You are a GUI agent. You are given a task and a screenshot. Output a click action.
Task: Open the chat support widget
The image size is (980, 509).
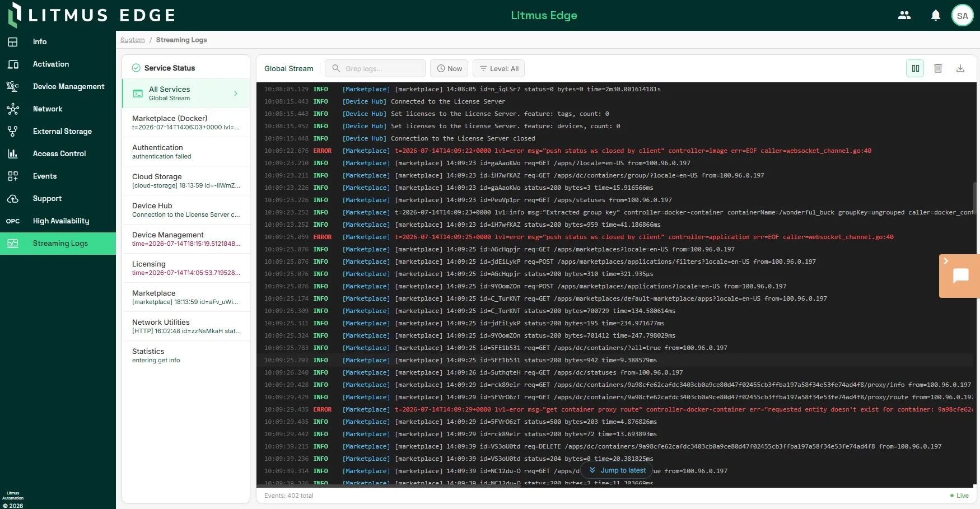tap(961, 276)
